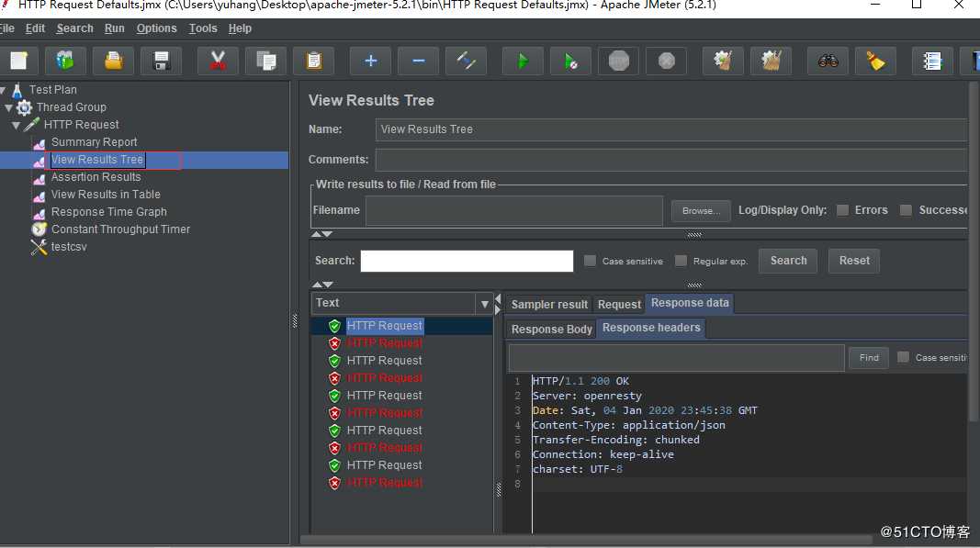Open the Edit menu
This screenshot has width=980, height=548.
[35, 28]
